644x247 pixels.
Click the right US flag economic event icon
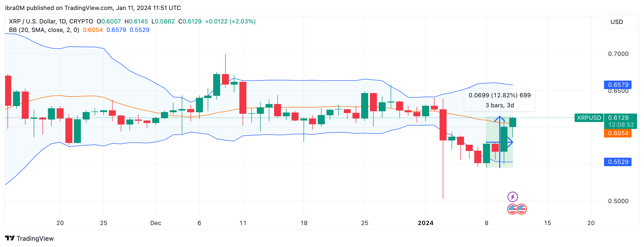[x=521, y=209]
